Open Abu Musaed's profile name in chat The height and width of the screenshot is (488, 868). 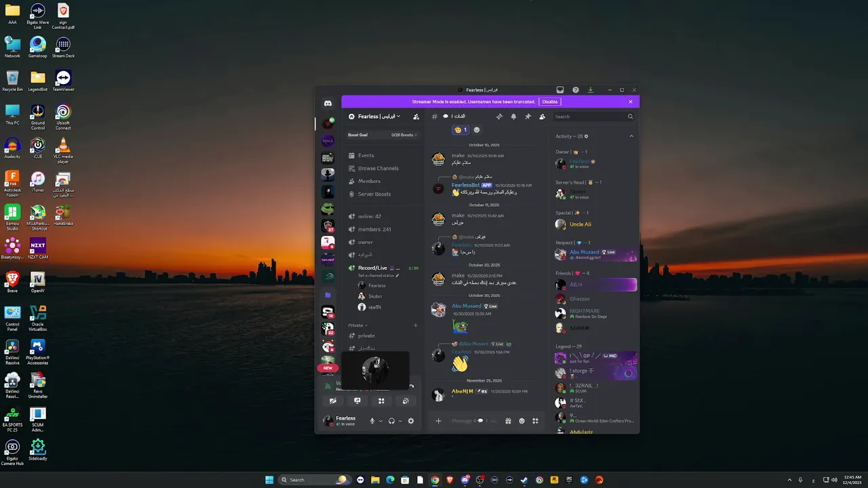tap(467, 306)
